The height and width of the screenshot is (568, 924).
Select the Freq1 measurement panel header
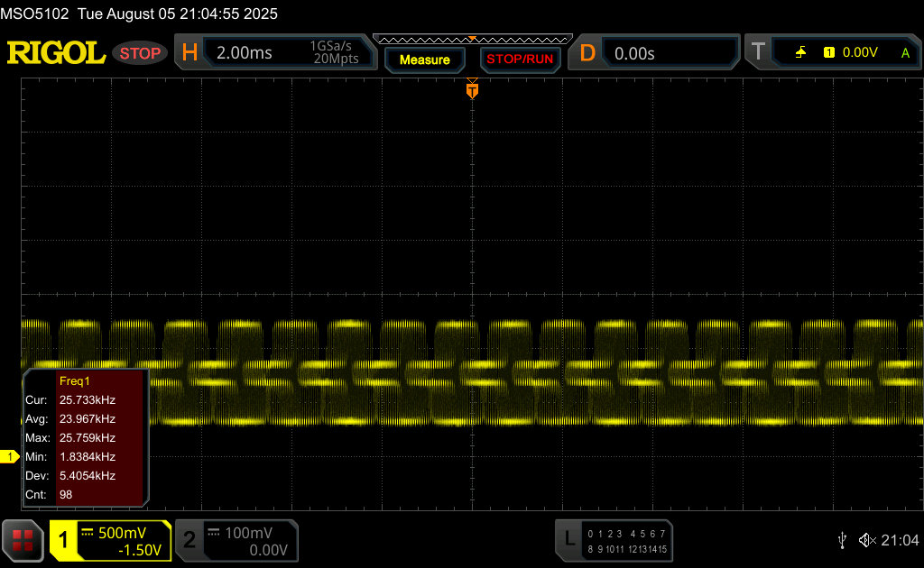tap(75, 381)
